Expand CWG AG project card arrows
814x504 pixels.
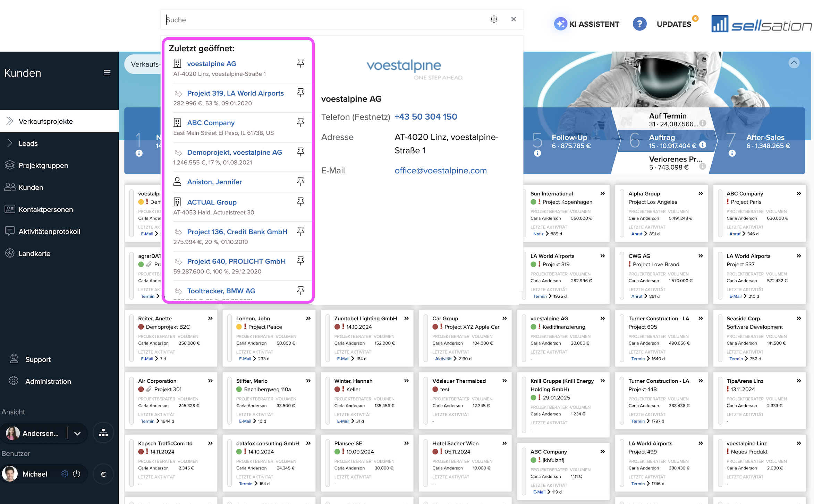click(x=701, y=256)
